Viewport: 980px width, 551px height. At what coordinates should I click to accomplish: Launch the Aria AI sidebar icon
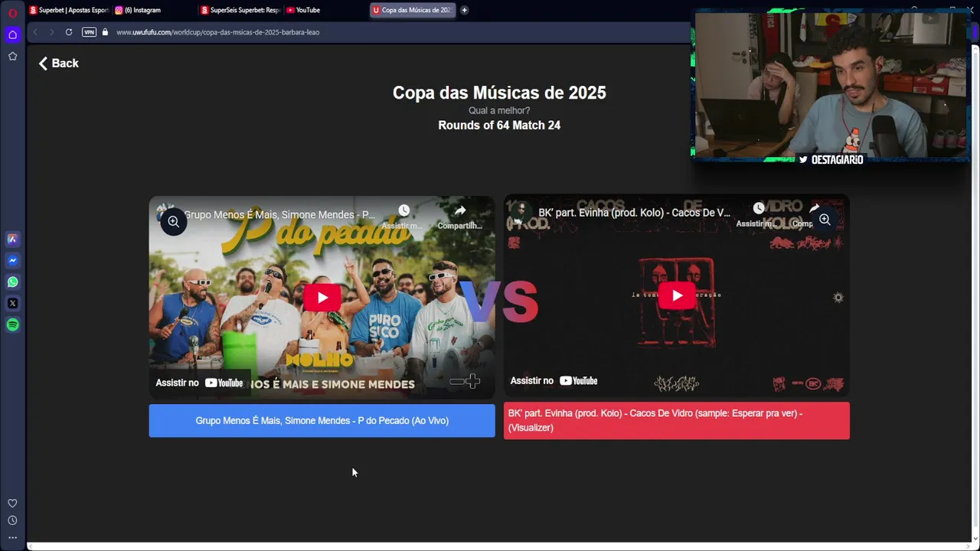click(12, 239)
